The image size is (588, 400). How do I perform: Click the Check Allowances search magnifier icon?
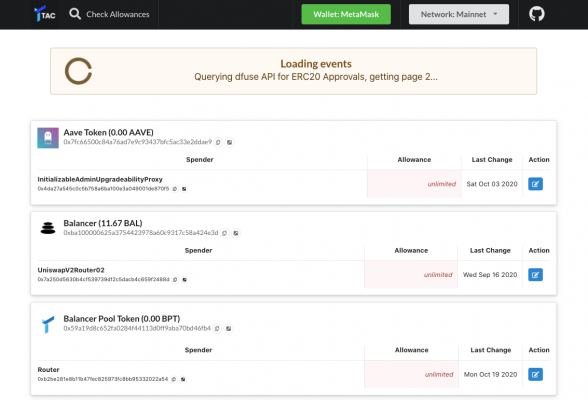(75, 14)
